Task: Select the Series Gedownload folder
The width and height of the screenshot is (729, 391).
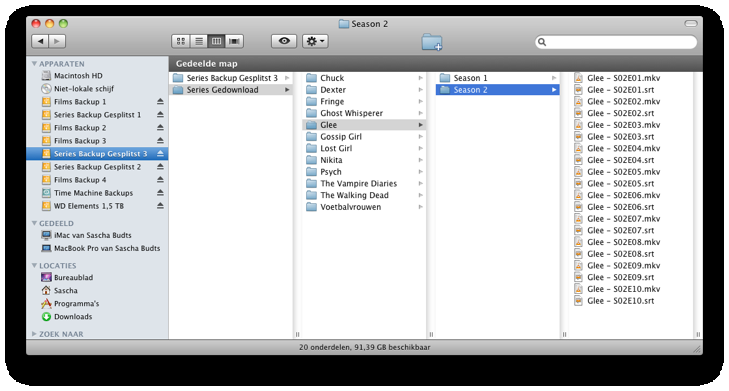Action: 231,90
